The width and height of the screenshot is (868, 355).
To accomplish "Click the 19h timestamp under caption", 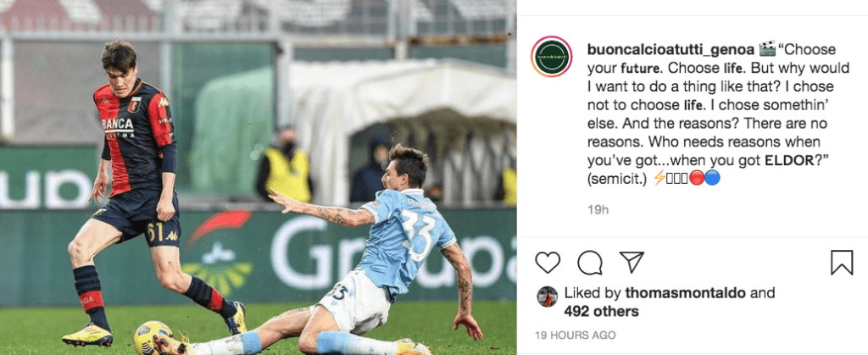I will click(598, 209).
